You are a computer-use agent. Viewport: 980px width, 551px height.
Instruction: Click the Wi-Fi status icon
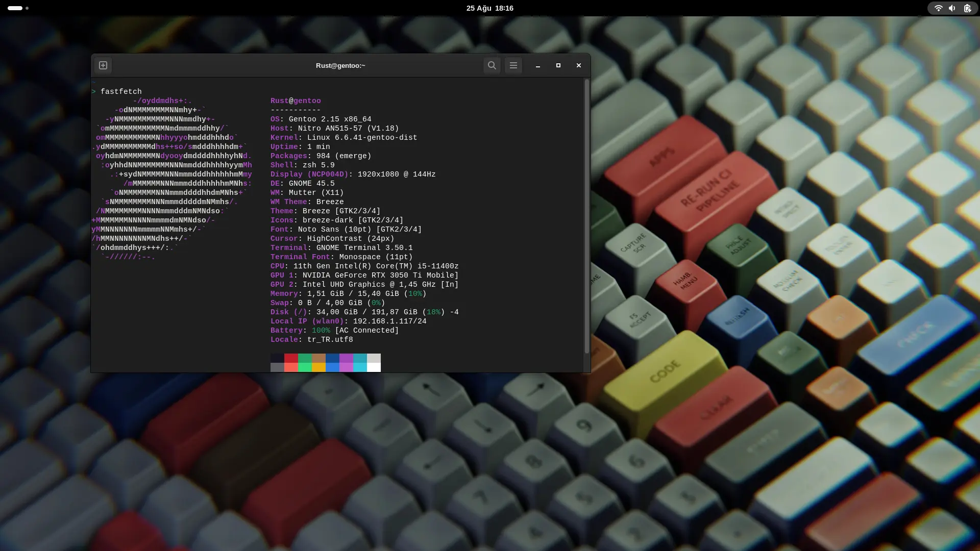[x=938, y=8]
